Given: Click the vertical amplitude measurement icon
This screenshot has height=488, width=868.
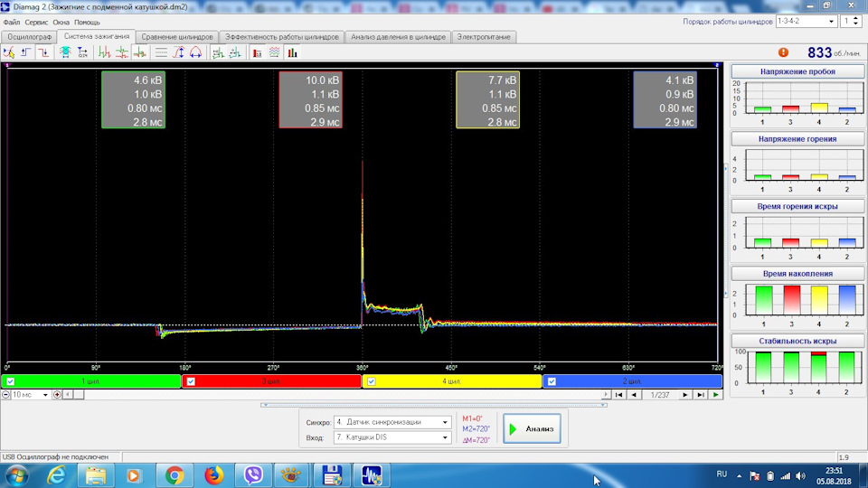Looking at the screenshot, I should point(179,52).
